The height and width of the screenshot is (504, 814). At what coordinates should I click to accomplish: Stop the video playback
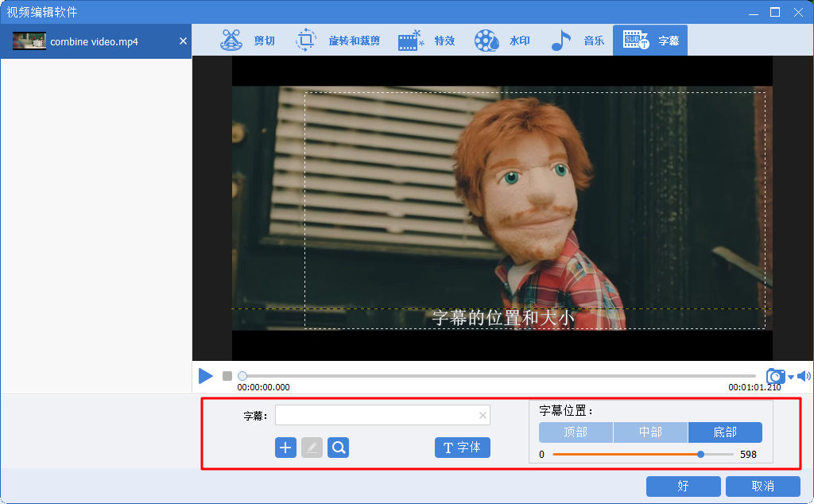[227, 375]
